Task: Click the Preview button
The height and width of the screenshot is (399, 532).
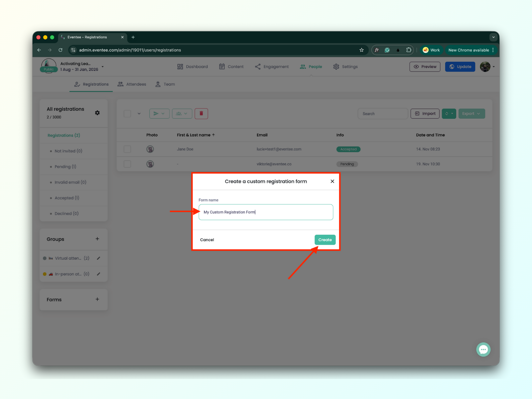Action: pos(425,67)
